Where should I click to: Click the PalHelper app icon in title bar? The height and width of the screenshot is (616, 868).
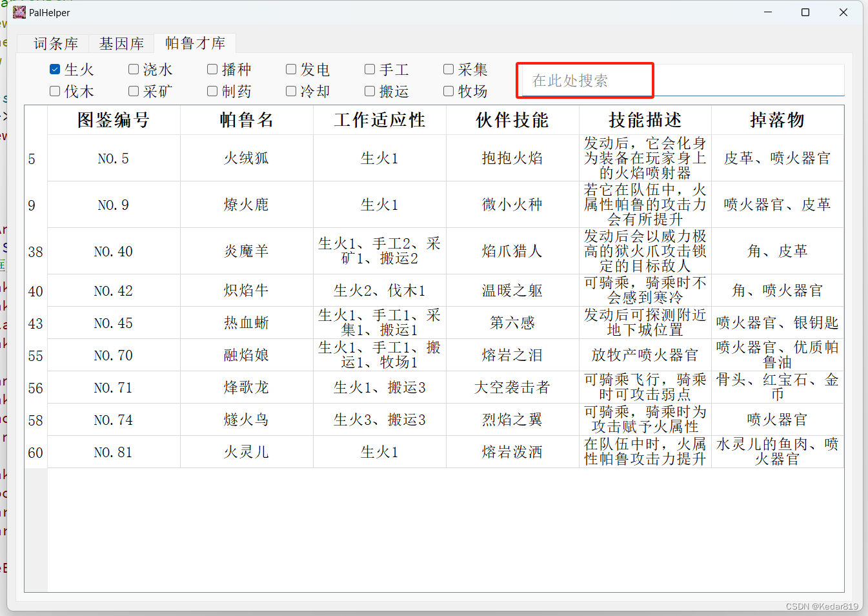point(19,12)
